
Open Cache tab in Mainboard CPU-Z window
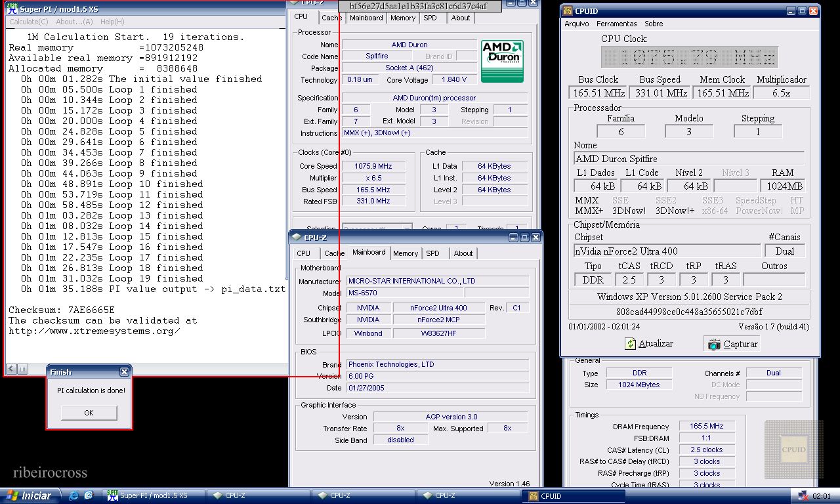[x=334, y=253]
